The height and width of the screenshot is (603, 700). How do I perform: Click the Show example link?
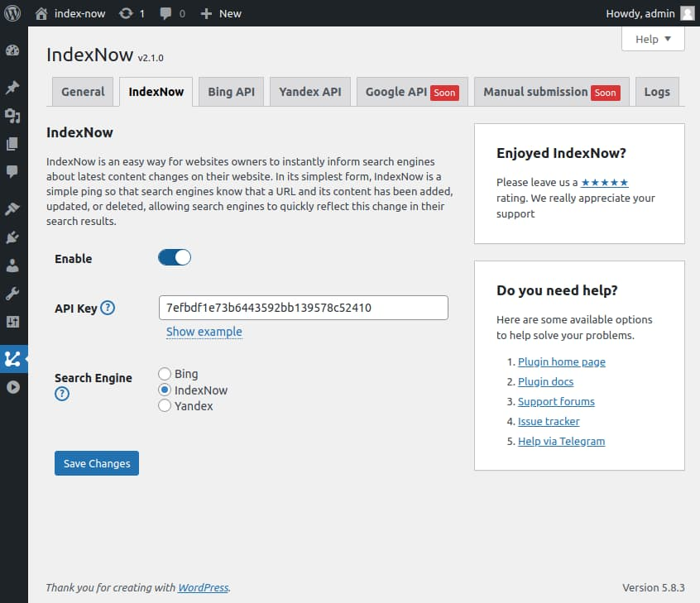pos(204,332)
